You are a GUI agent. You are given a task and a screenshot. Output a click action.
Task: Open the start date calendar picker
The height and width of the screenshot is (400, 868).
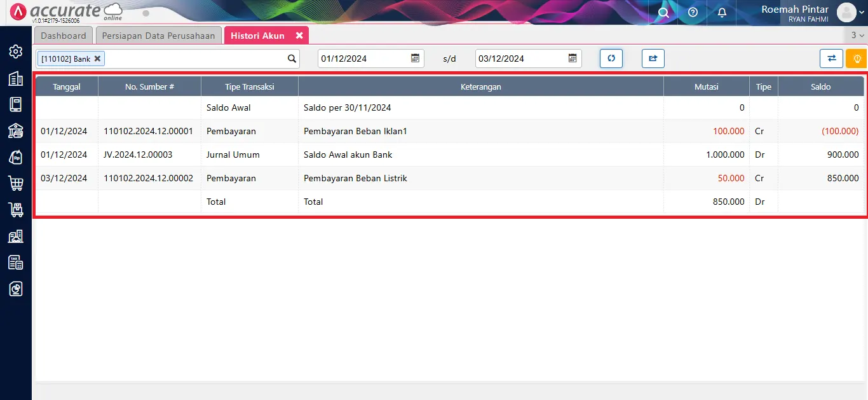coord(415,59)
